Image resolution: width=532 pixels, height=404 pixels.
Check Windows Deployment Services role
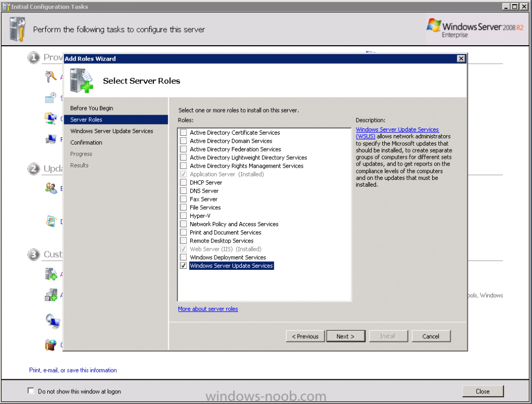tap(183, 257)
